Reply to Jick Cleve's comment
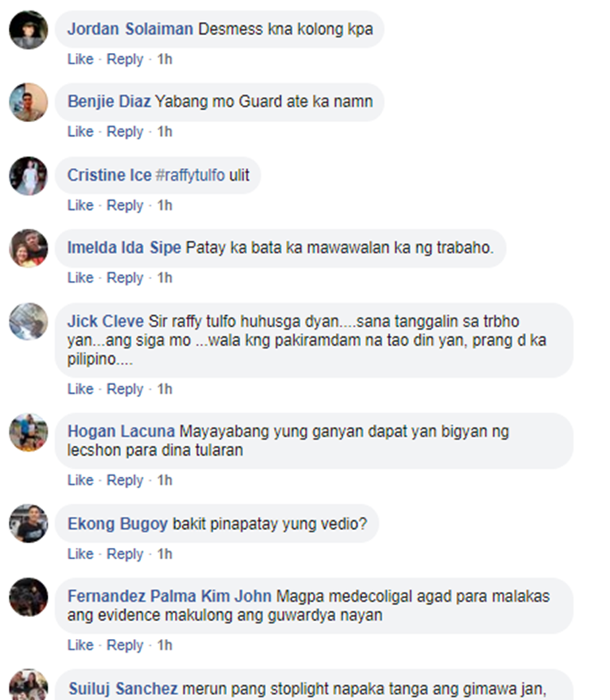This screenshot has width=610, height=700. point(125,389)
